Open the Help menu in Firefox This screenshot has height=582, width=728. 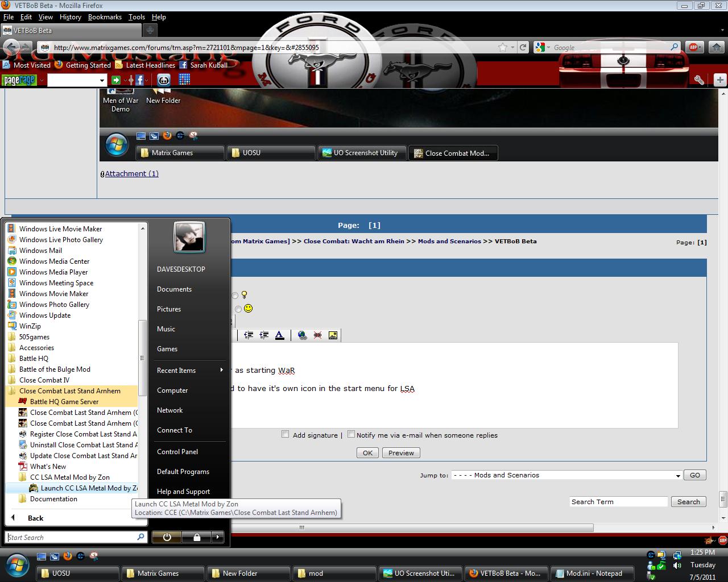(x=159, y=17)
